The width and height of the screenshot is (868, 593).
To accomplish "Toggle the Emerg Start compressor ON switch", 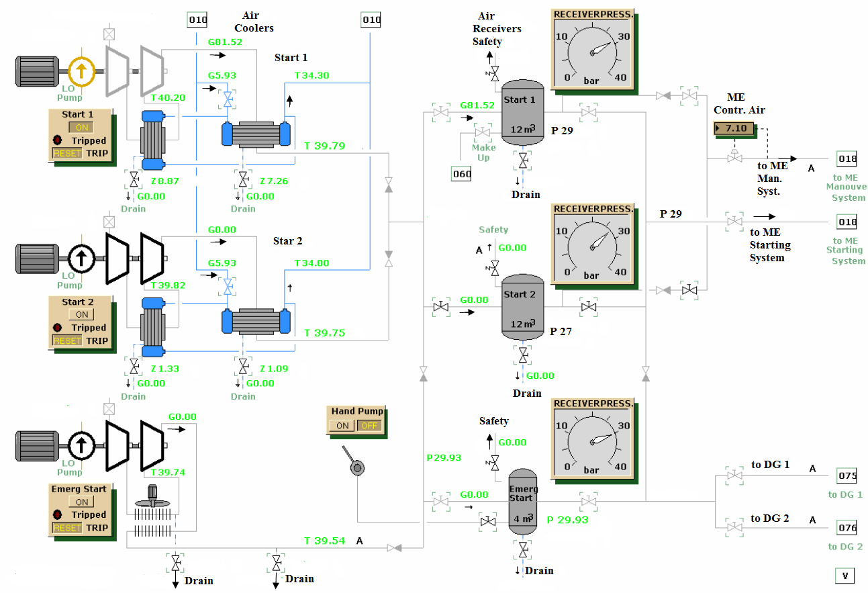I will point(82,502).
